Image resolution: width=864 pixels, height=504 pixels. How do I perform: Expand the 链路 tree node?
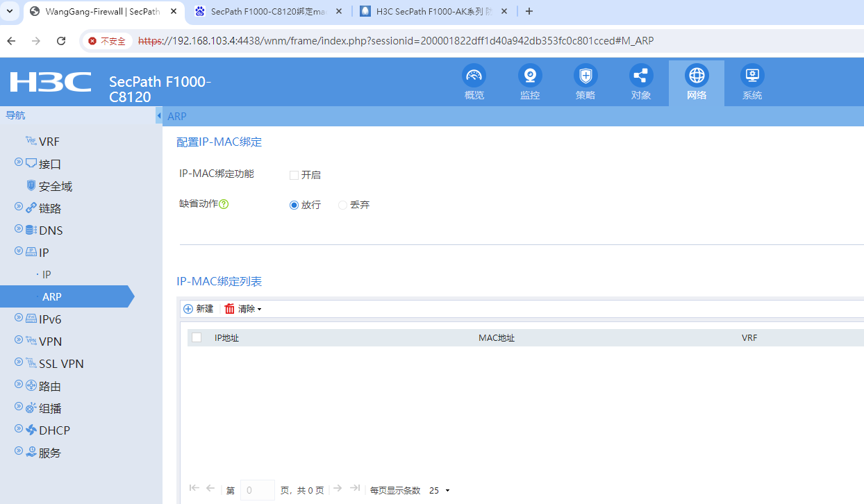pos(19,206)
